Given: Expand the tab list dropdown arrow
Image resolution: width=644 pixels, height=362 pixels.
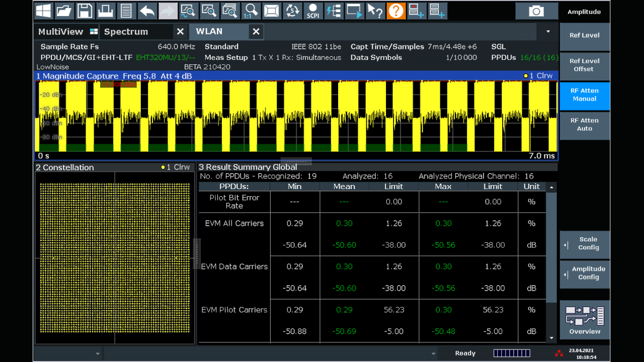Looking at the screenshot, I should click(x=548, y=32).
